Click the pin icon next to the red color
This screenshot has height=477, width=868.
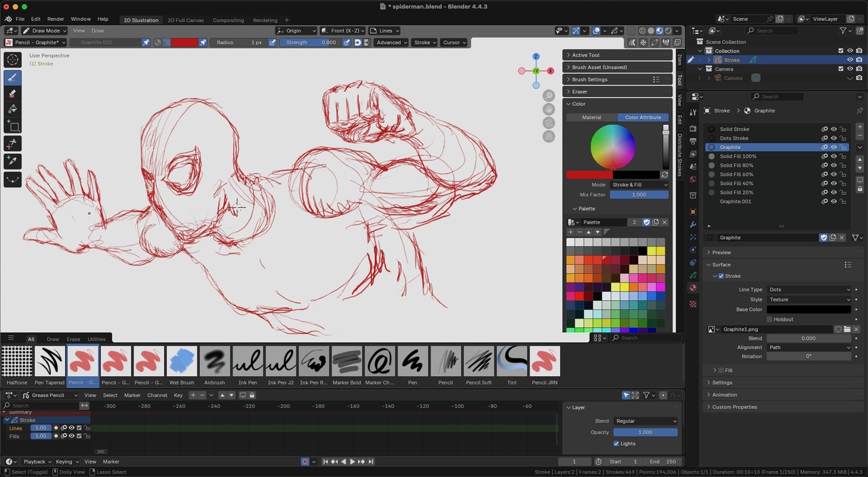pos(203,42)
